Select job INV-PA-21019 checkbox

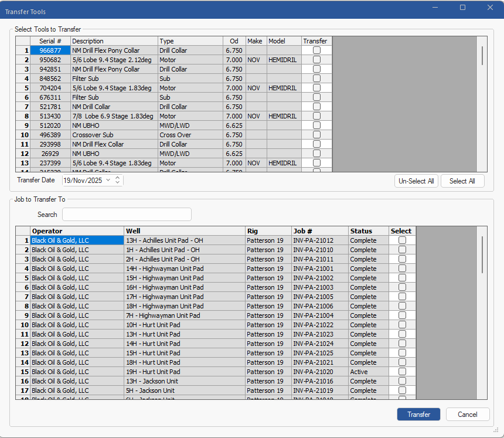point(402,390)
